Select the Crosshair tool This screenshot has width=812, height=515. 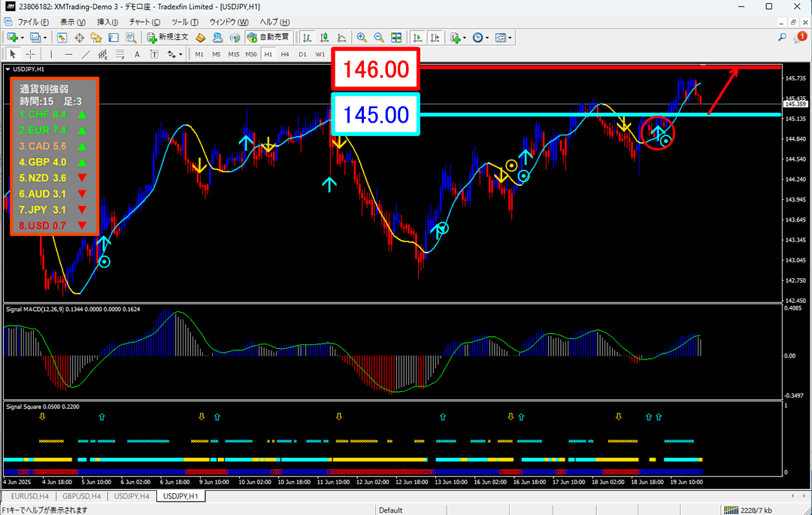point(31,54)
